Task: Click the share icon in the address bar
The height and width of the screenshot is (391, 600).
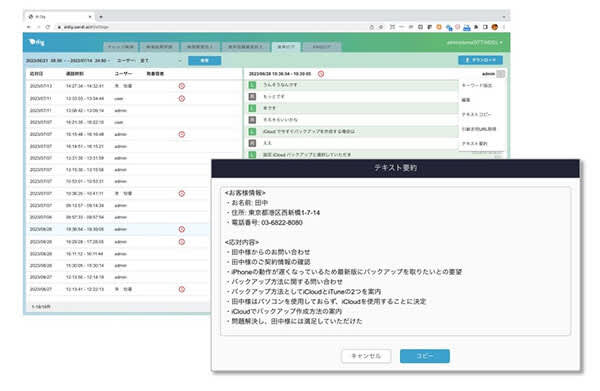Action: 371,27
